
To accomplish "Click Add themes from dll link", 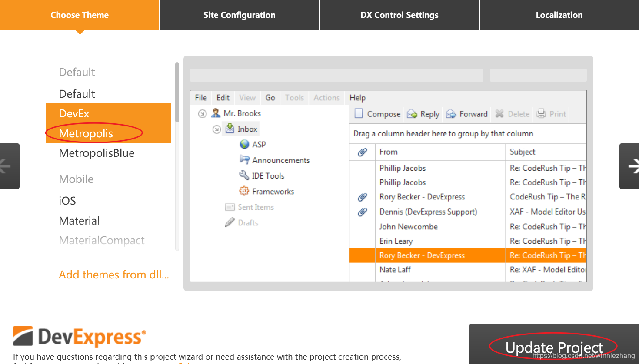I will pyautogui.click(x=114, y=275).
